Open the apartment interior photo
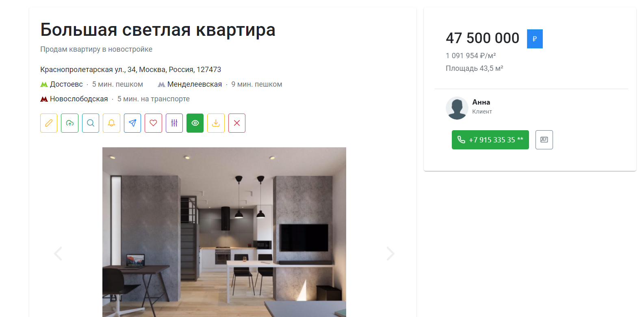 click(x=224, y=232)
